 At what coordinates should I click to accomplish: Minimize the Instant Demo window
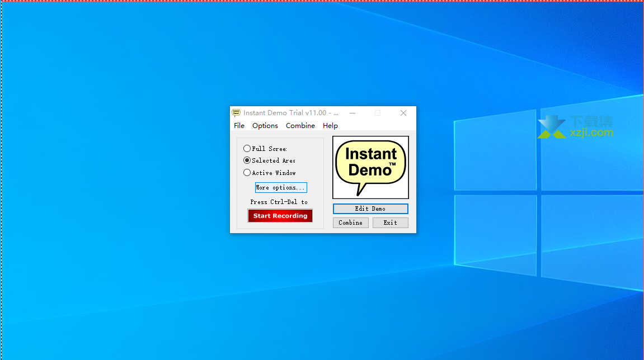tap(352, 113)
